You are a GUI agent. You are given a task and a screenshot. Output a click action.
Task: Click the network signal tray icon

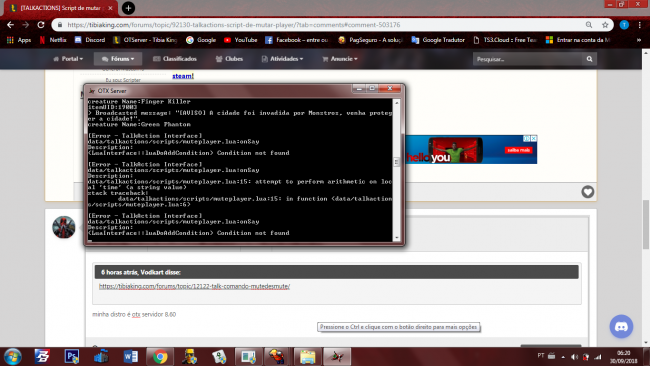597,356
